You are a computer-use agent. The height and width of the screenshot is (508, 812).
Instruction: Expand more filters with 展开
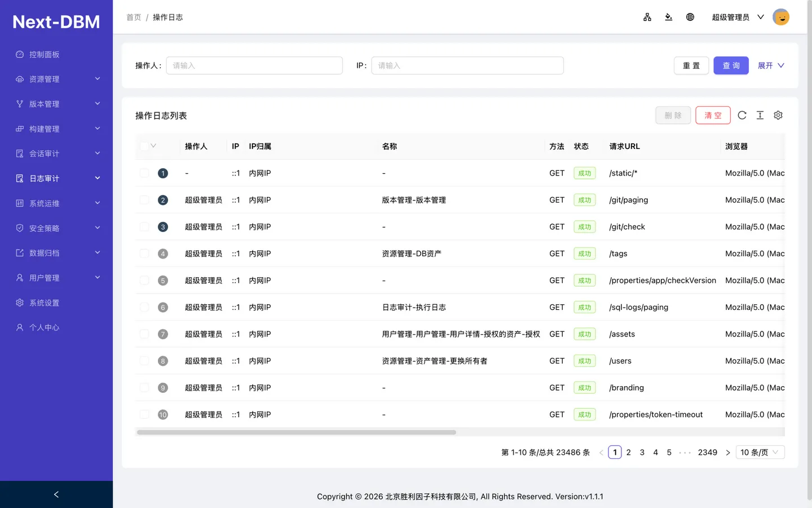[771, 65]
